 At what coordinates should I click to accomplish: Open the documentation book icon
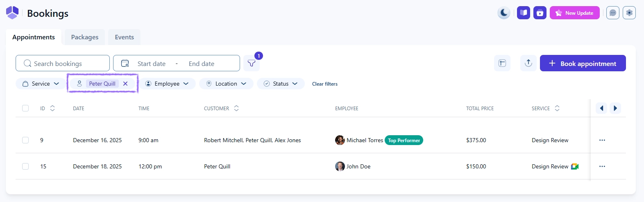523,13
